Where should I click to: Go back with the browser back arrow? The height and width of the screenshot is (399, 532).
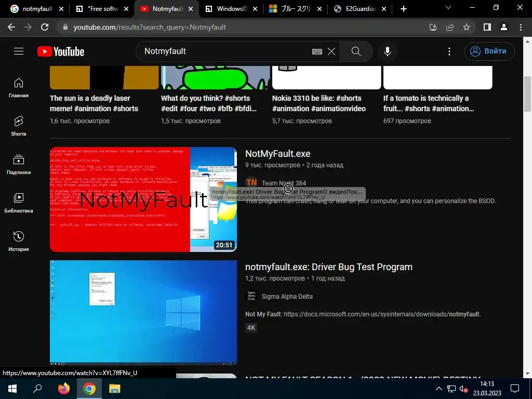point(11,27)
